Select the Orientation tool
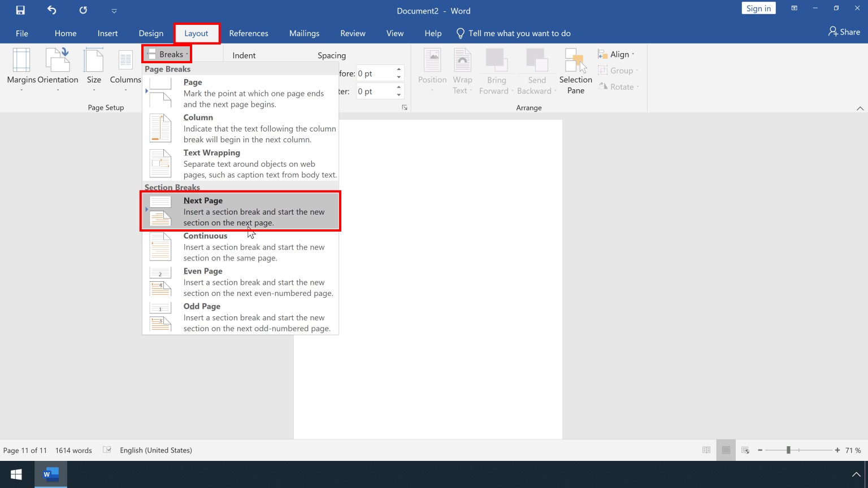Screen dimensions: 868x488 coord(58,68)
